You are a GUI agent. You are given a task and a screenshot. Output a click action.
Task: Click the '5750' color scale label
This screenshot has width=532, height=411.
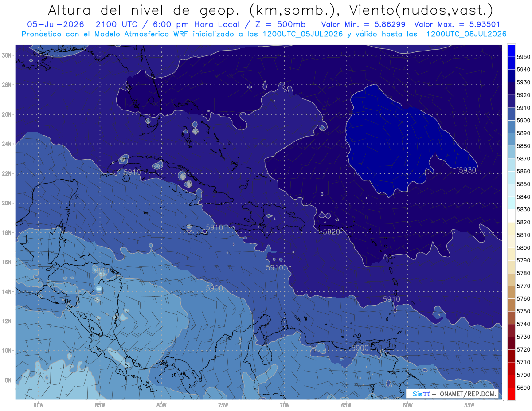pyautogui.click(x=524, y=312)
